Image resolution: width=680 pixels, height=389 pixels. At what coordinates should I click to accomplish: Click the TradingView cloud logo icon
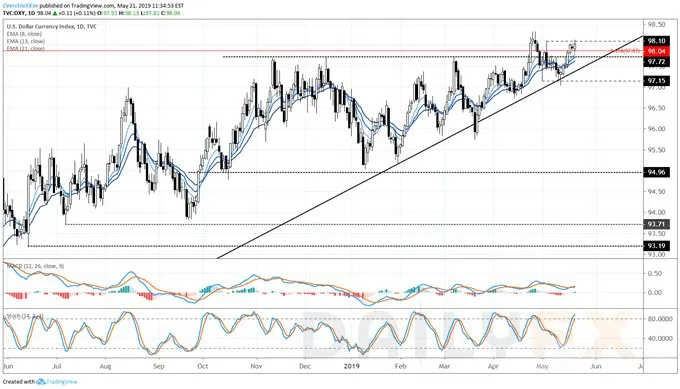(41, 382)
